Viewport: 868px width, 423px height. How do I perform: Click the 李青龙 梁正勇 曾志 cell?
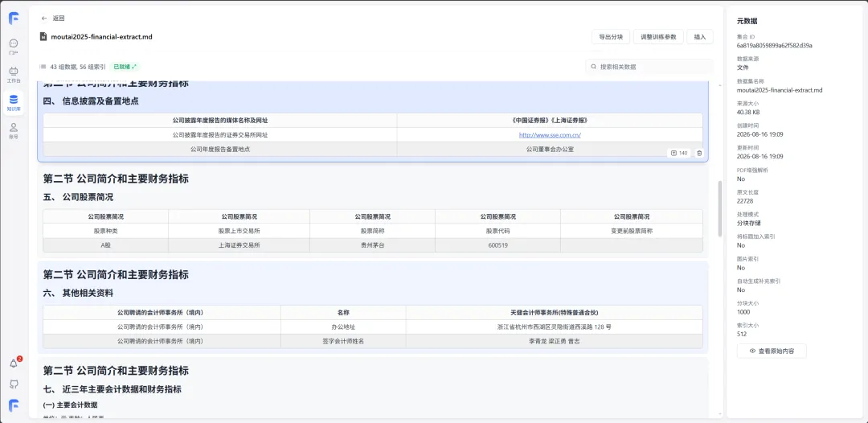554,341
